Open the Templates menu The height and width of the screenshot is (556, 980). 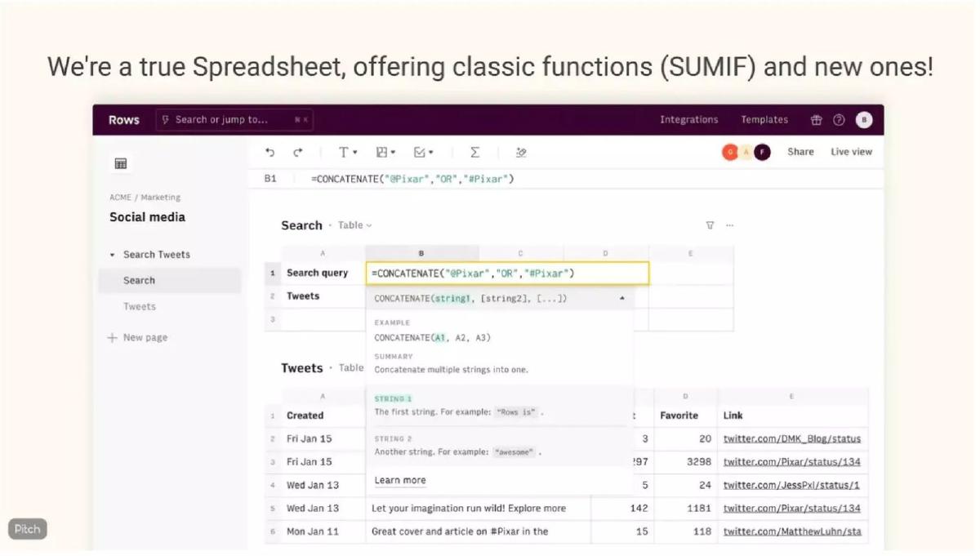pos(764,120)
